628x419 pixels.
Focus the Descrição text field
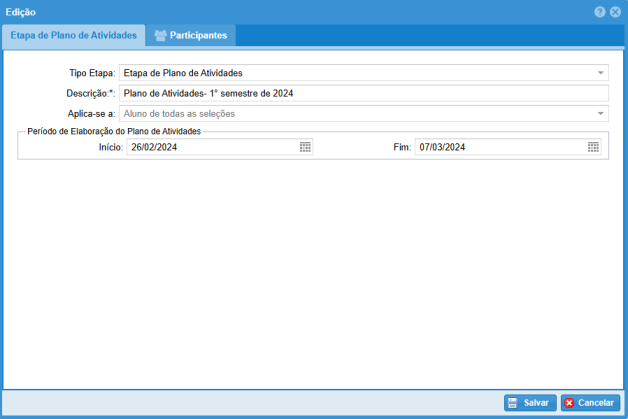362,93
